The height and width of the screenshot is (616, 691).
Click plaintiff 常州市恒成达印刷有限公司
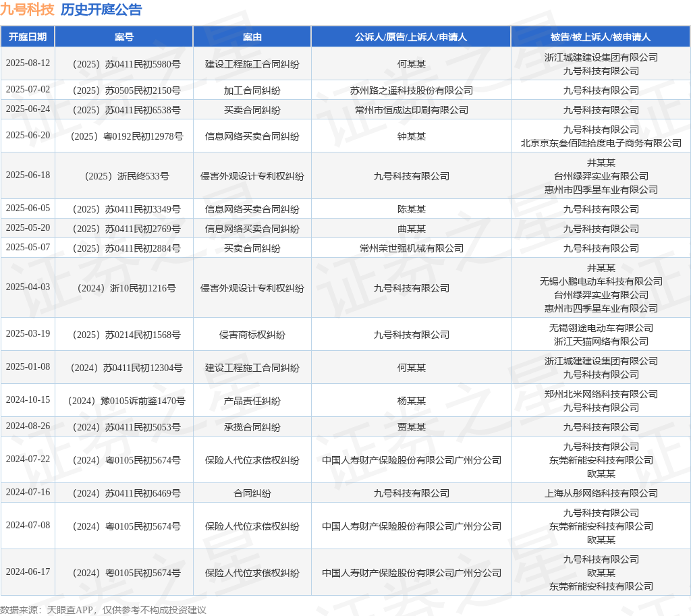coord(411,110)
